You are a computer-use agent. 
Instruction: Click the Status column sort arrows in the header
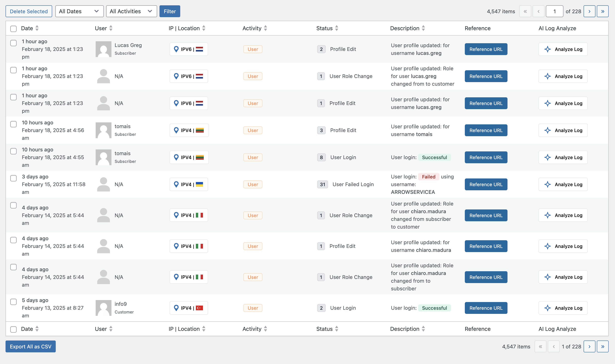point(337,28)
